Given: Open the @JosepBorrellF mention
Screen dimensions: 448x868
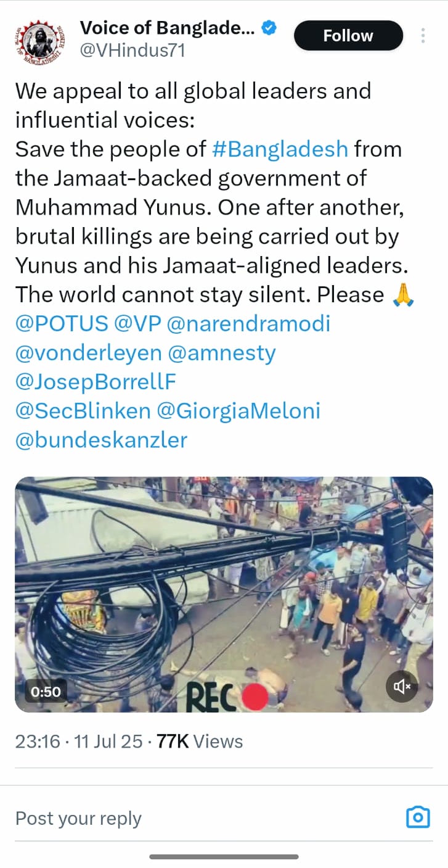Looking at the screenshot, I should click(x=96, y=382).
